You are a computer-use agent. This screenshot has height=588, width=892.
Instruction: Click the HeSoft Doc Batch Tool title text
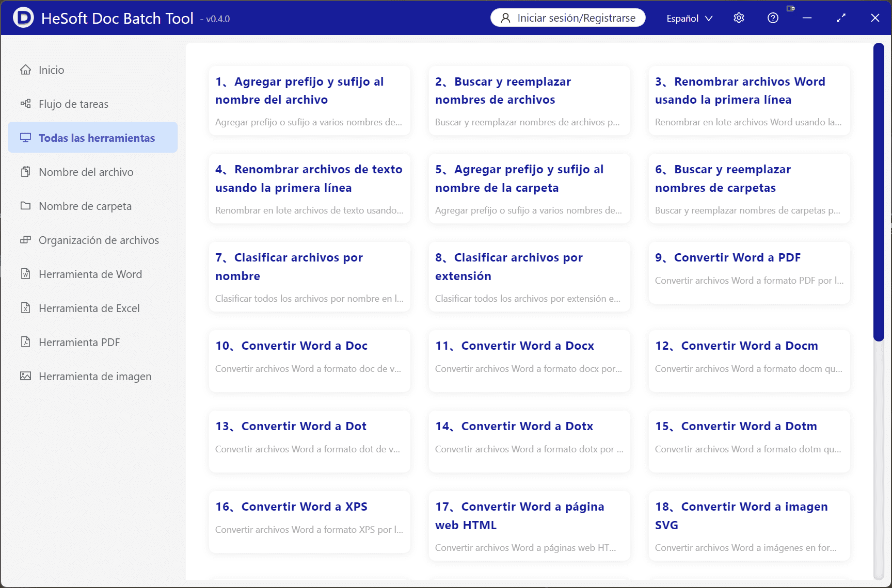pos(117,18)
